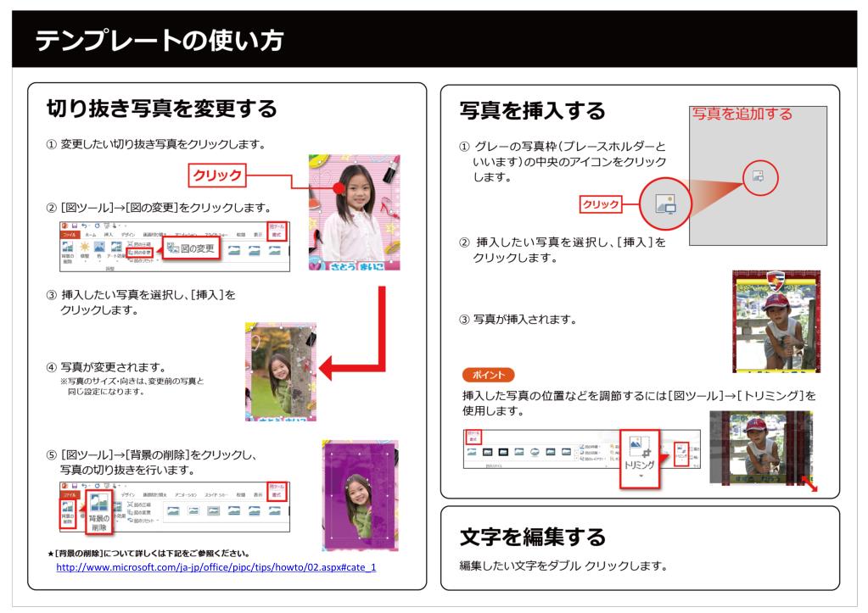
Task: Select the purple background-removal preview image
Action: (x=361, y=495)
